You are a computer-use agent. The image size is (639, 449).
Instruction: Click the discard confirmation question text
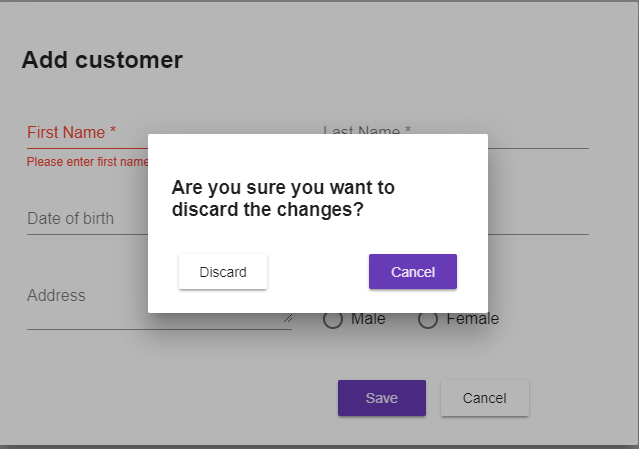coord(283,199)
